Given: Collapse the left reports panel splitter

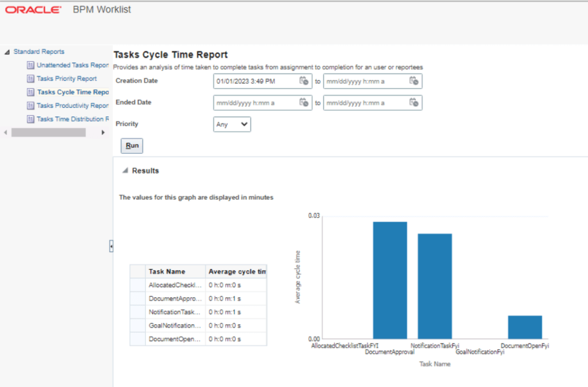Looking at the screenshot, I should (x=111, y=246).
